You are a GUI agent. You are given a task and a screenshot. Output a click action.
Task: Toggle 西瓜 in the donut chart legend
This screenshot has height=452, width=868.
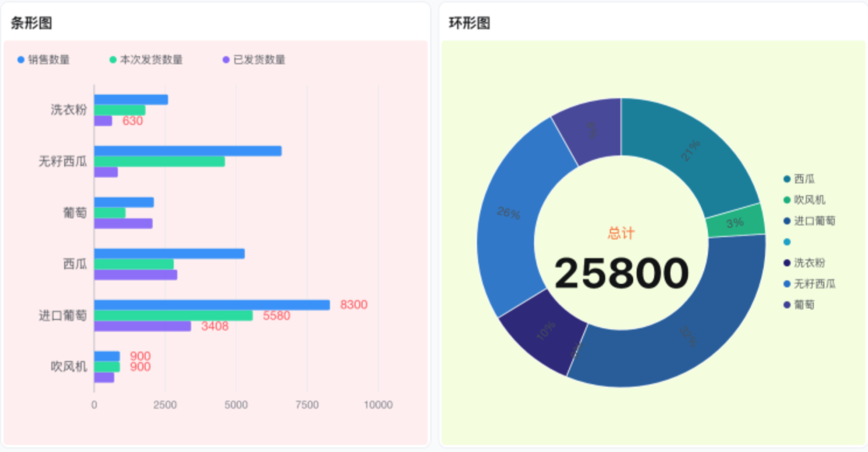tap(799, 179)
